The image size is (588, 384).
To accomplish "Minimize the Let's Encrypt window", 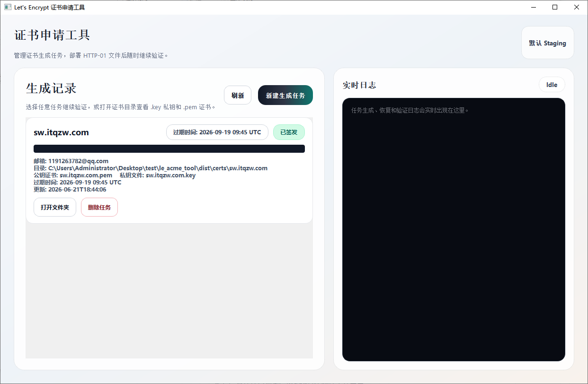I will click(x=533, y=7).
